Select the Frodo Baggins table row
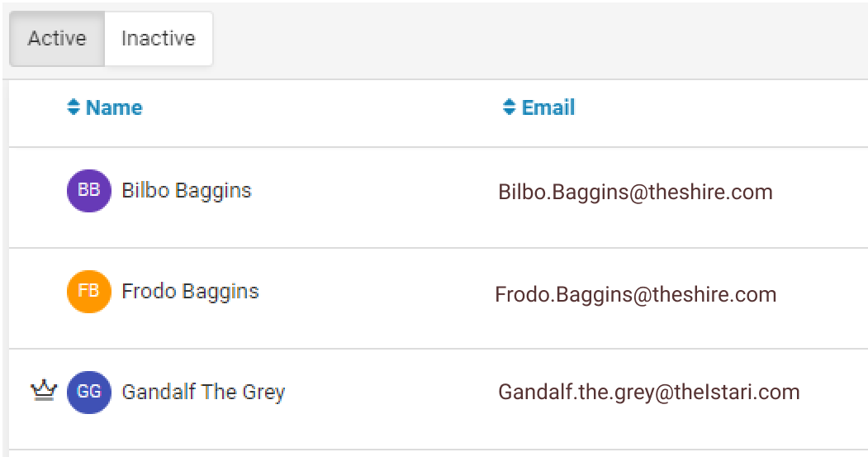 pos(439,298)
